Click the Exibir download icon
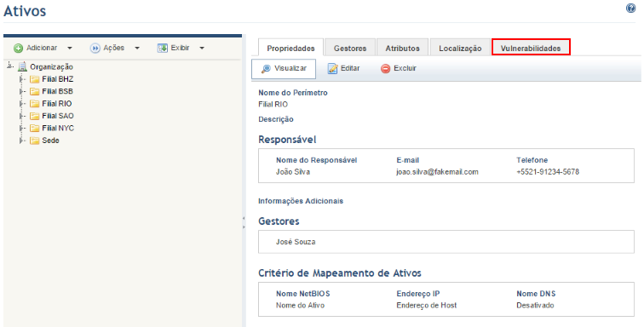 [162, 48]
